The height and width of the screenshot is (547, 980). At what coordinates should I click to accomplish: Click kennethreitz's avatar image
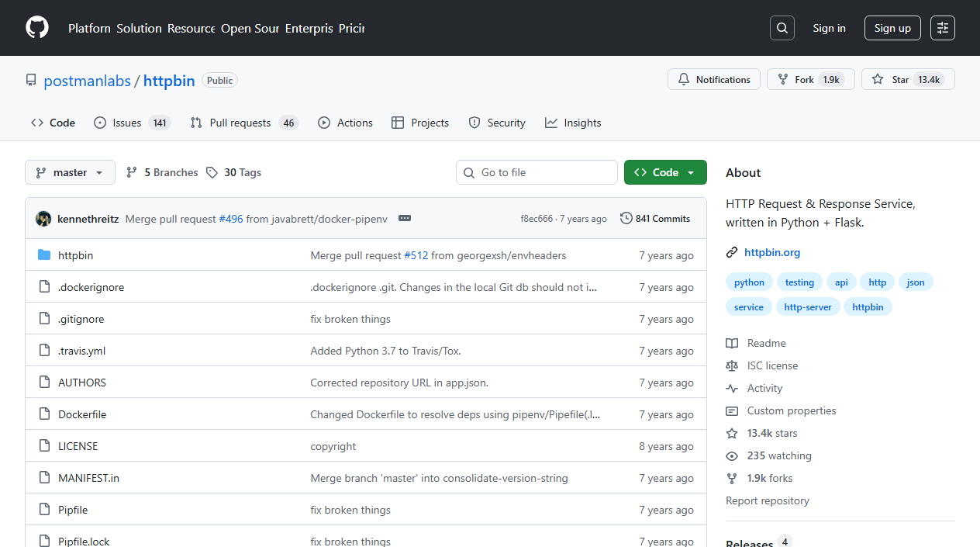tap(43, 219)
